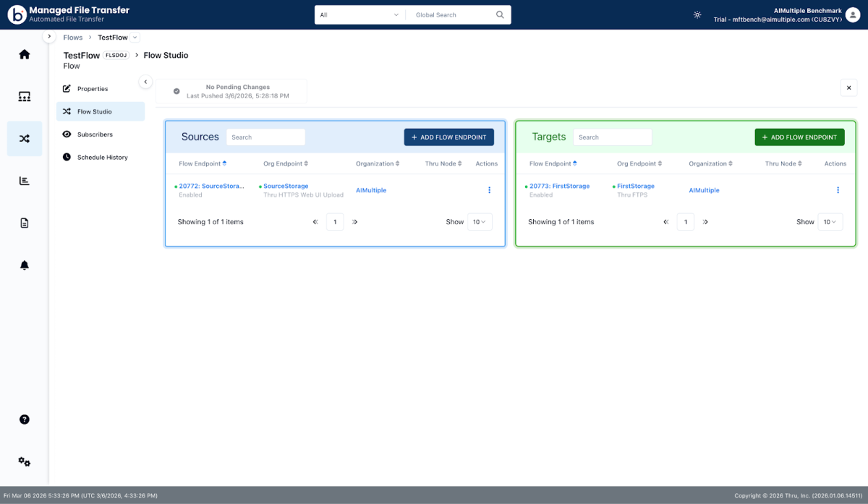Viewport: 868px width, 504px height.
Task: Click the Flows shuffle icon in sidebar
Action: (25, 139)
